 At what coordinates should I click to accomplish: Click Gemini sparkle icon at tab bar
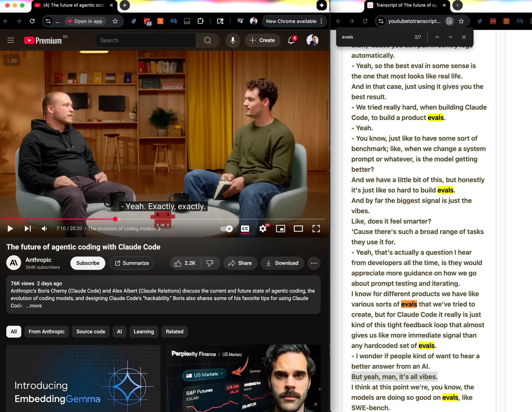point(322,5)
